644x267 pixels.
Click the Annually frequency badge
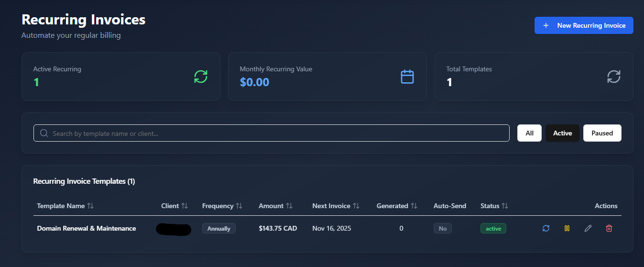click(x=219, y=228)
